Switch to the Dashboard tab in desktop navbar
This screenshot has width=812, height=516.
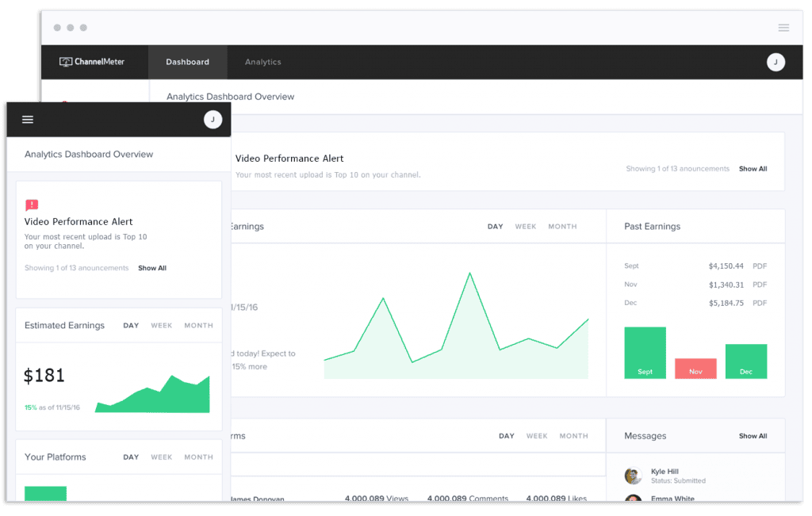point(187,62)
